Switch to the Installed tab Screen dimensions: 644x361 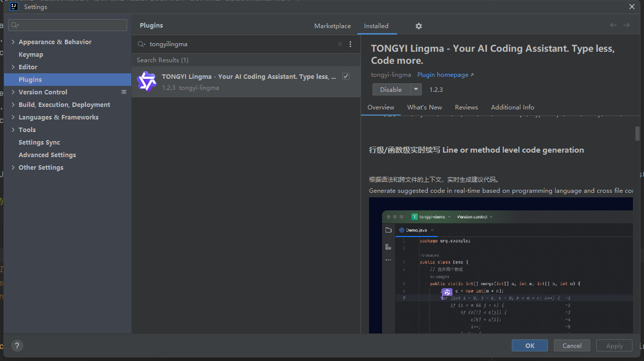[x=376, y=26]
